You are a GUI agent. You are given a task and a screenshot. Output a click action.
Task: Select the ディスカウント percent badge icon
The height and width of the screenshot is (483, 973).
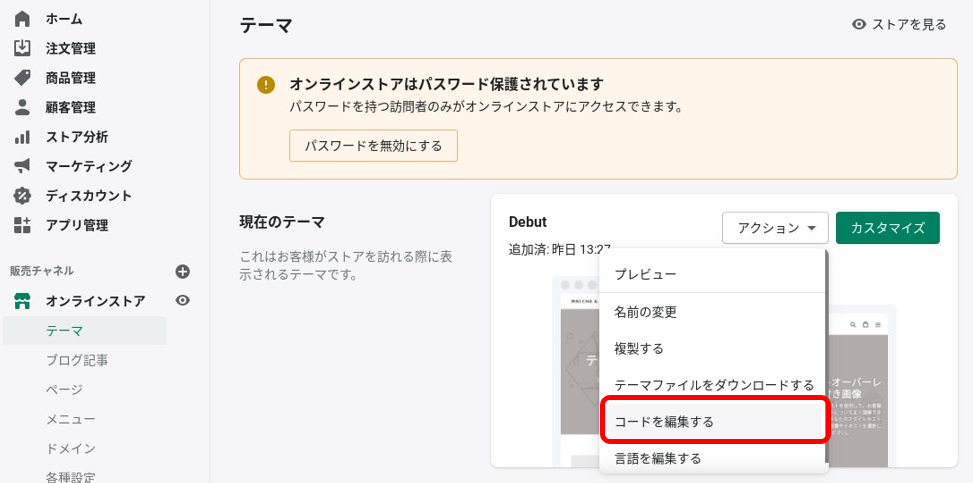point(22,196)
